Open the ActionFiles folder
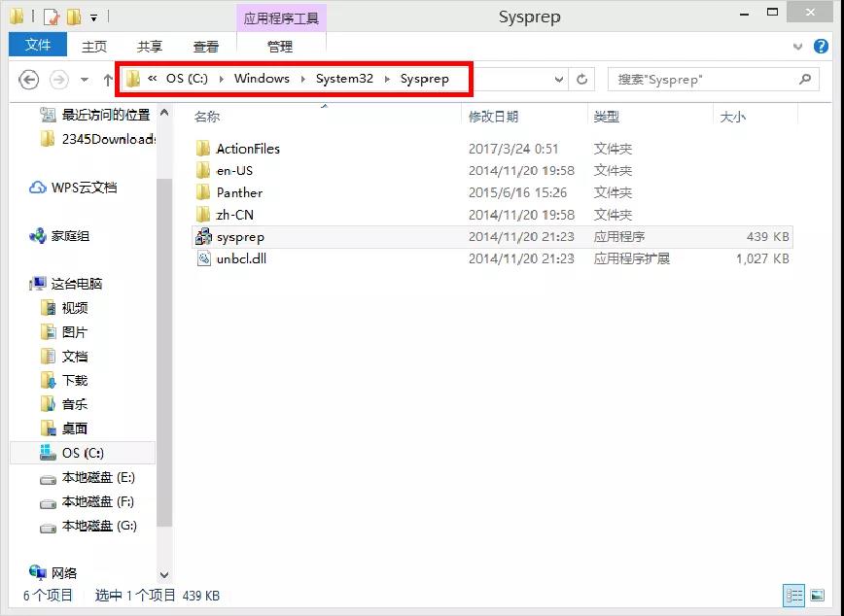Image resolution: width=844 pixels, height=616 pixels. click(x=247, y=149)
